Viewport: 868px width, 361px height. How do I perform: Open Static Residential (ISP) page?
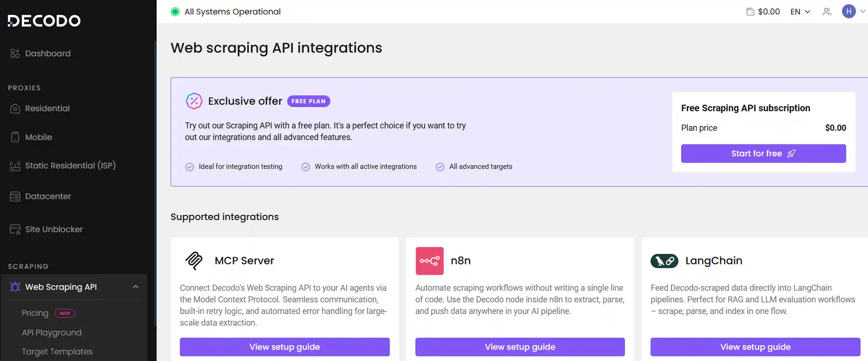point(70,166)
